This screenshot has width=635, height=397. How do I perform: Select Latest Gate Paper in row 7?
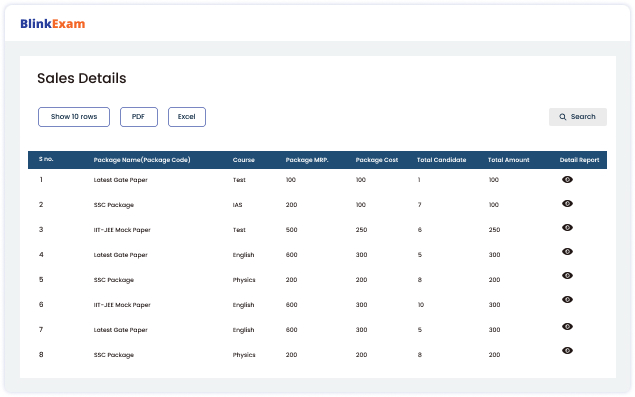[x=120, y=330]
